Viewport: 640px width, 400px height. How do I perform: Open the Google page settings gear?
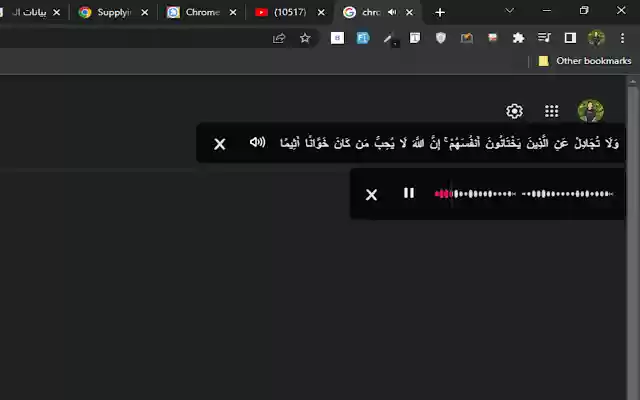[514, 111]
